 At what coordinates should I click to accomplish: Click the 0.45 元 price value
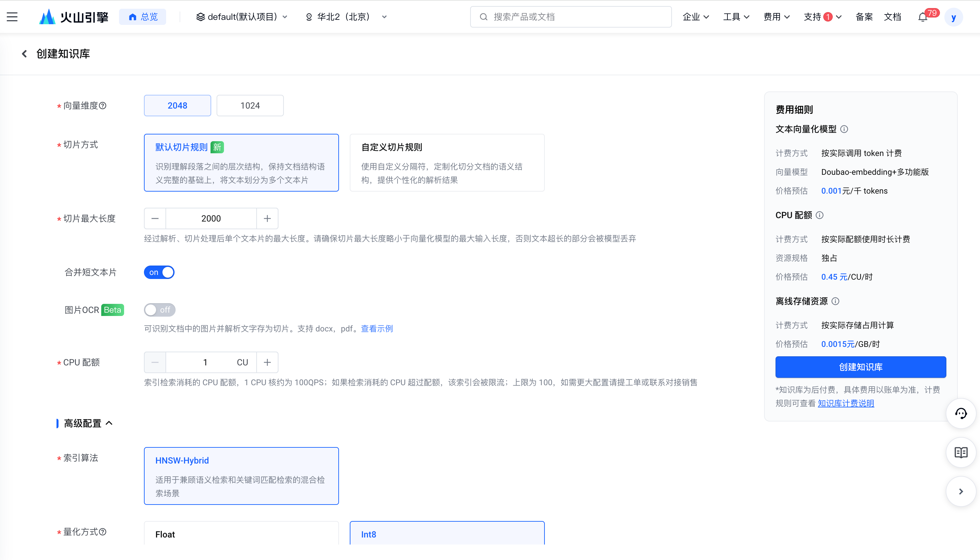click(834, 277)
